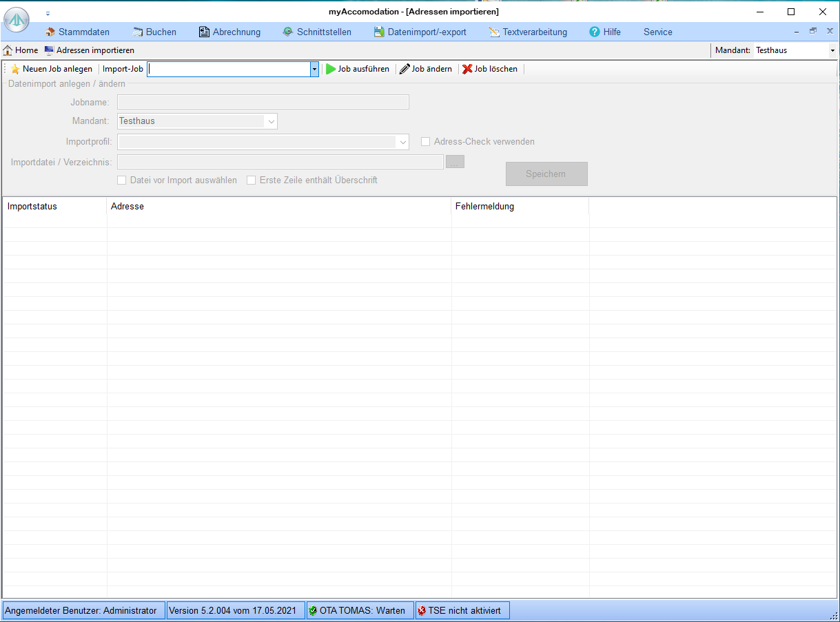Open the Datenimport/-export menu
This screenshot has height=622, width=840.
pyautogui.click(x=420, y=32)
